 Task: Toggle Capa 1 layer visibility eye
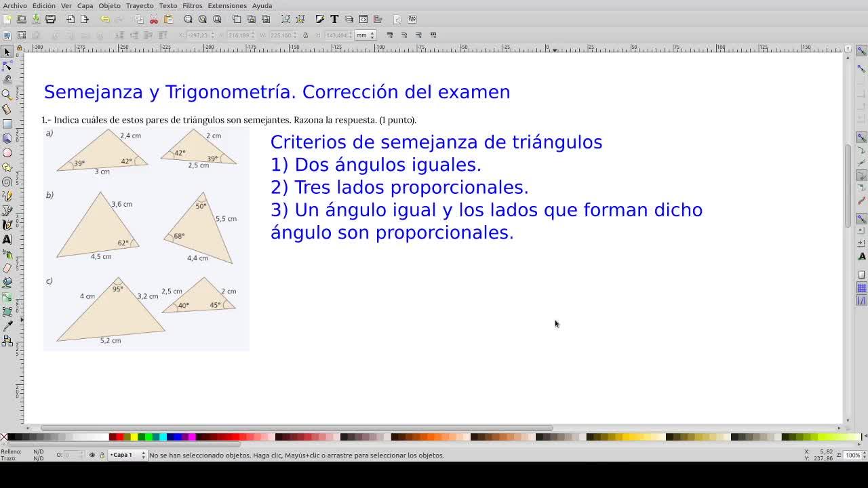click(x=92, y=455)
